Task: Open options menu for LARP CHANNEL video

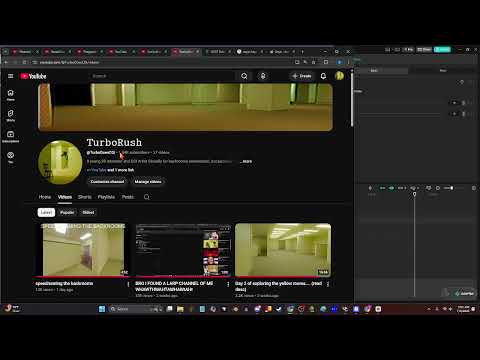Action: pos(228,284)
